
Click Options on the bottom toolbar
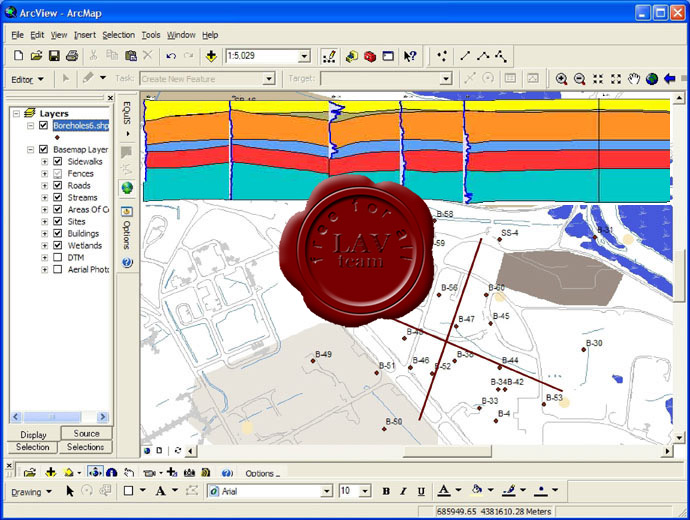tap(262, 473)
